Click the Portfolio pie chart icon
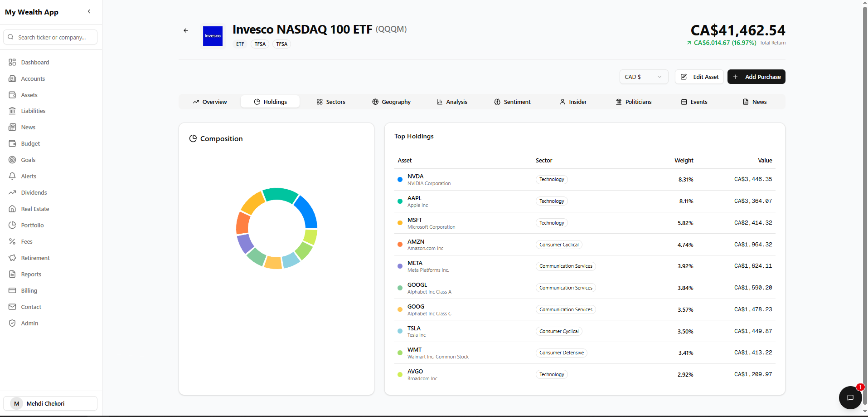Viewport: 868px width, 417px height. [12, 225]
